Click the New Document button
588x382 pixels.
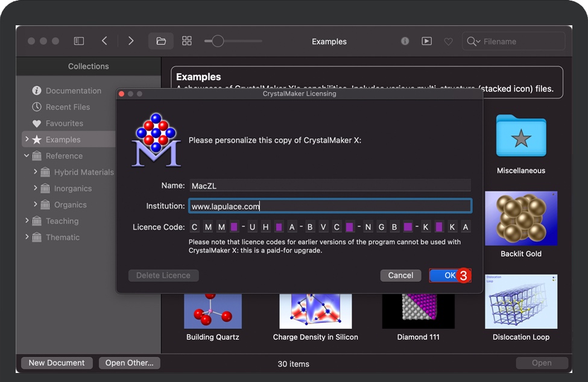[x=57, y=363]
